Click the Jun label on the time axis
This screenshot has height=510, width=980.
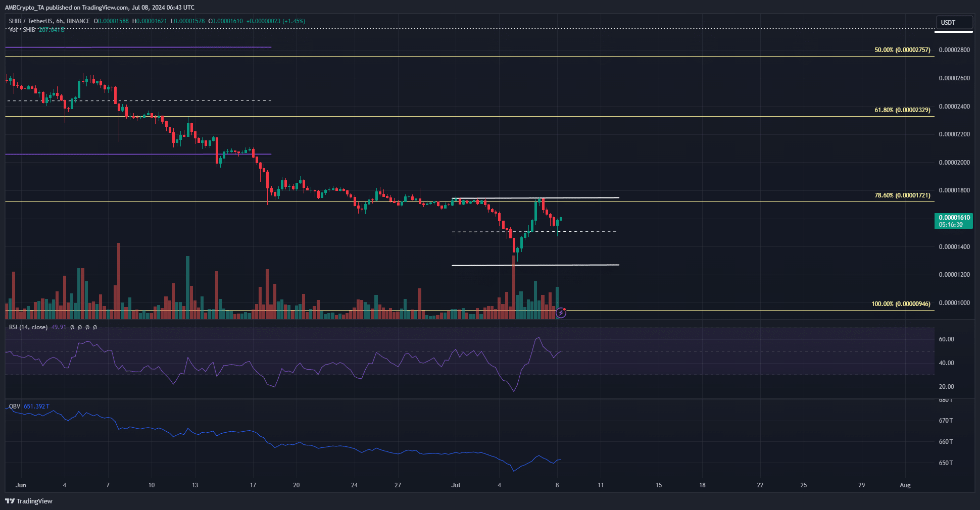point(21,485)
